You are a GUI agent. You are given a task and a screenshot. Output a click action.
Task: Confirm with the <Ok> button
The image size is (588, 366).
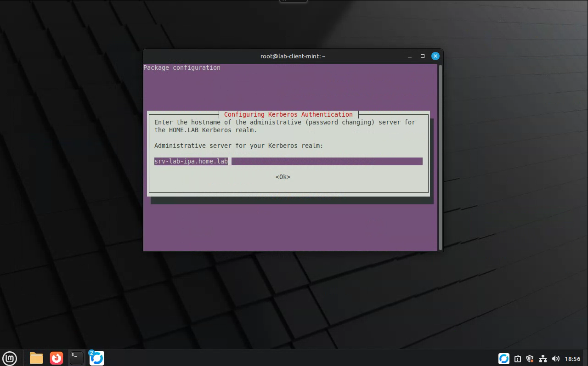[x=283, y=177]
